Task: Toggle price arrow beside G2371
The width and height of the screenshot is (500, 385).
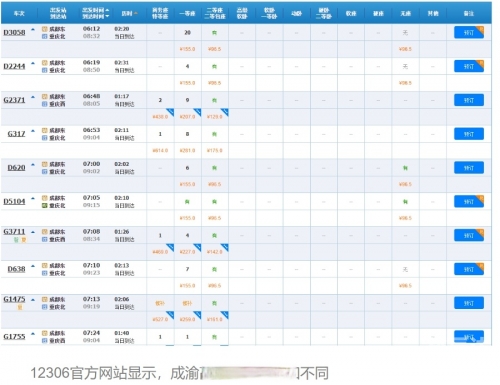Action: 33,97
